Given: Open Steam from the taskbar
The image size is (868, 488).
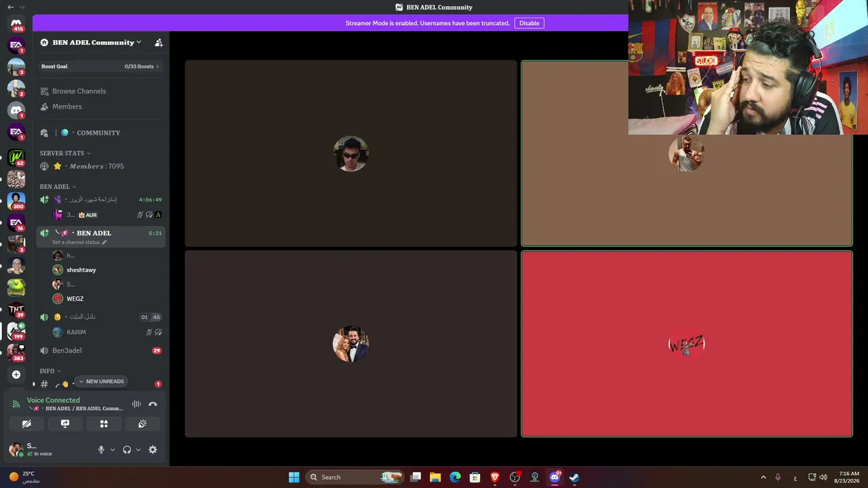Looking at the screenshot, I should point(574,477).
